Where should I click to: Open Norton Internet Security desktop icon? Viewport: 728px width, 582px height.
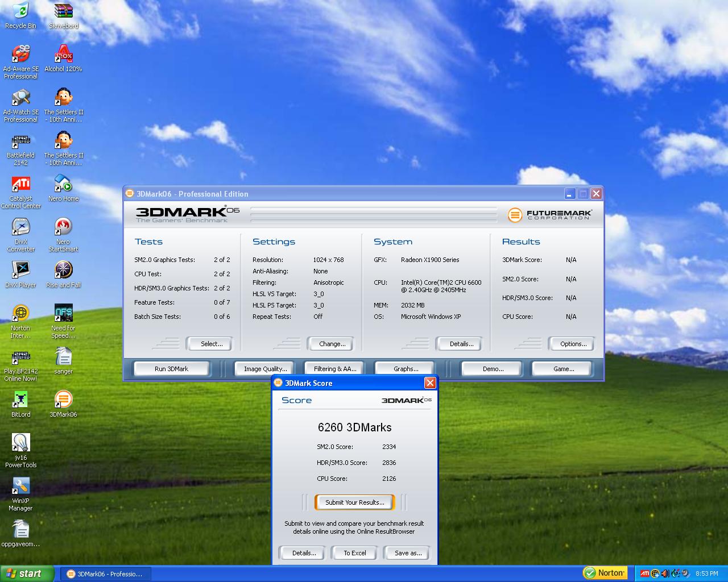[20, 321]
